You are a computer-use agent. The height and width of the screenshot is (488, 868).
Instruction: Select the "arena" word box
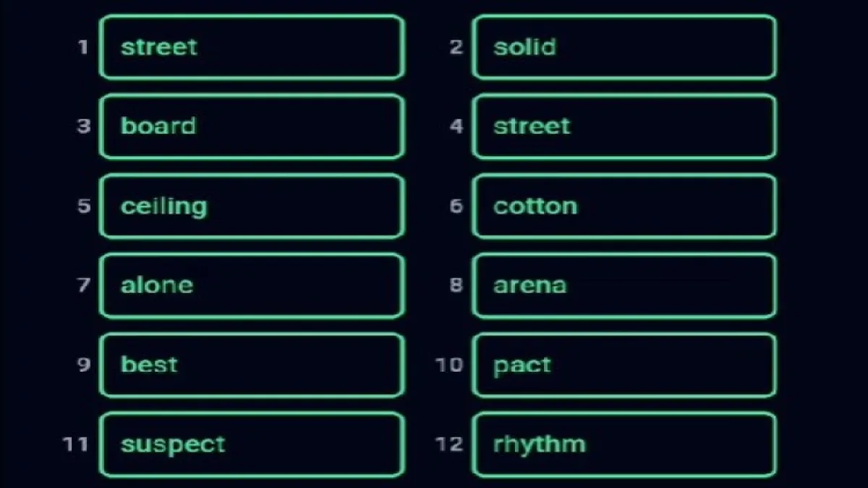point(624,285)
